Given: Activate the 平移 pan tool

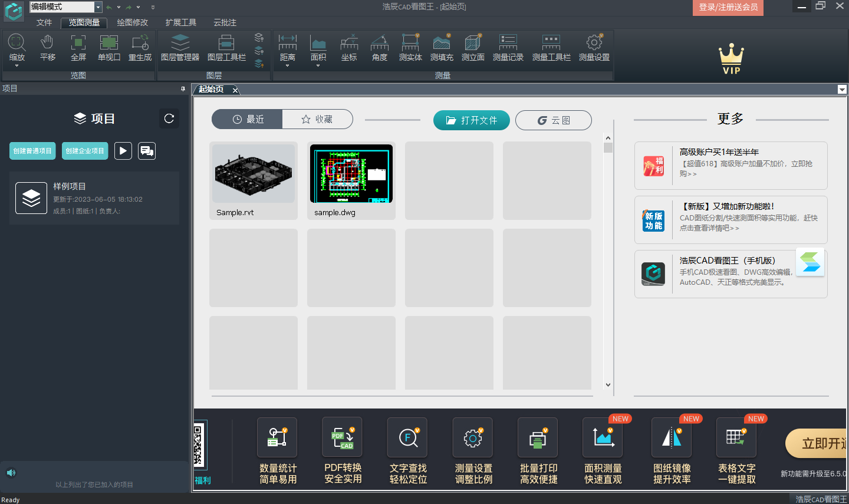Looking at the screenshot, I should [x=48, y=48].
